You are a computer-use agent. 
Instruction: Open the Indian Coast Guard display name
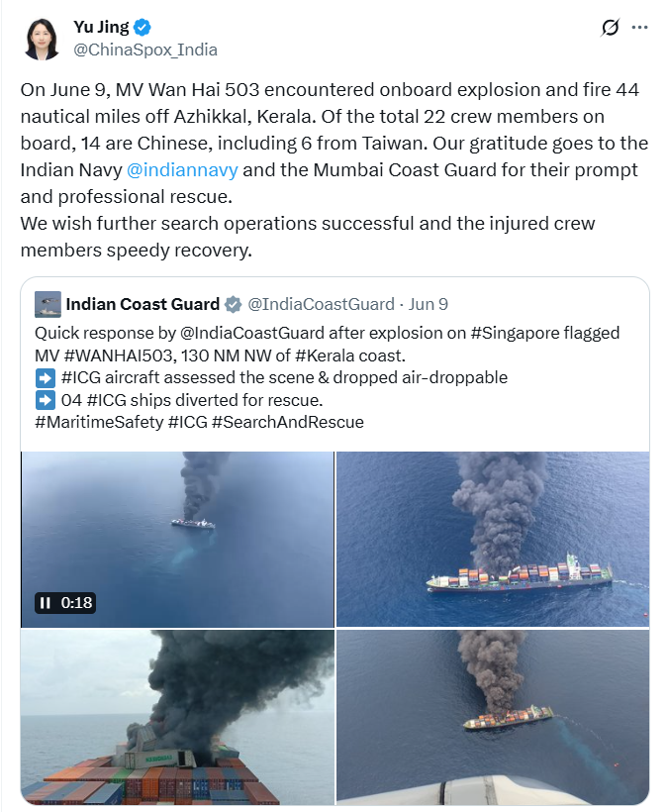pos(143,304)
